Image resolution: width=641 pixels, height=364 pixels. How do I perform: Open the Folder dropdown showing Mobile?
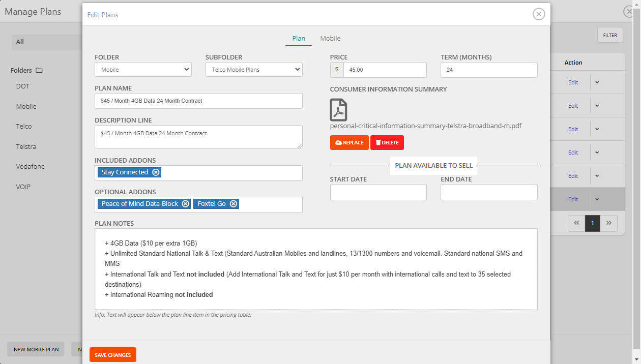point(143,69)
